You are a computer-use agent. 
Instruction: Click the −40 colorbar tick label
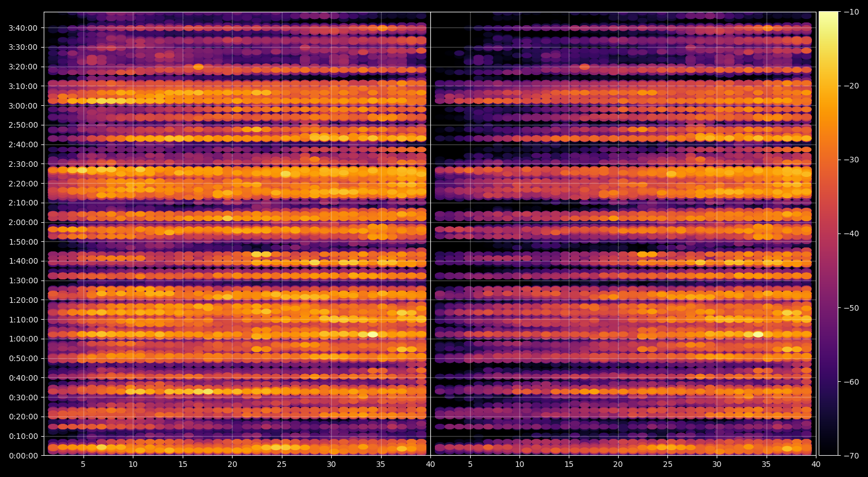click(851, 233)
